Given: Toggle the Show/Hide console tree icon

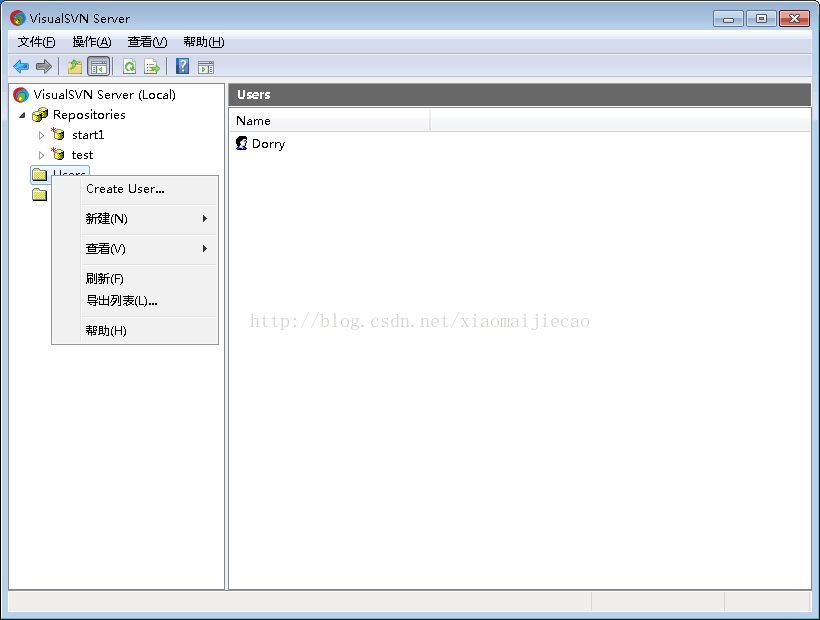Looking at the screenshot, I should click(x=98, y=66).
